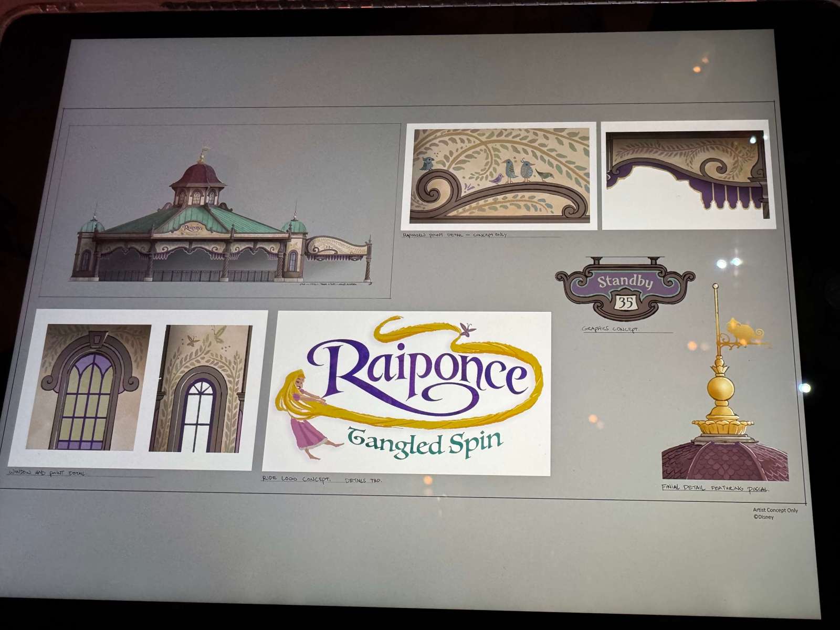Viewport: 840px width, 630px height.
Task: Click the purple scalloped dome under the finial
Action: point(725,460)
